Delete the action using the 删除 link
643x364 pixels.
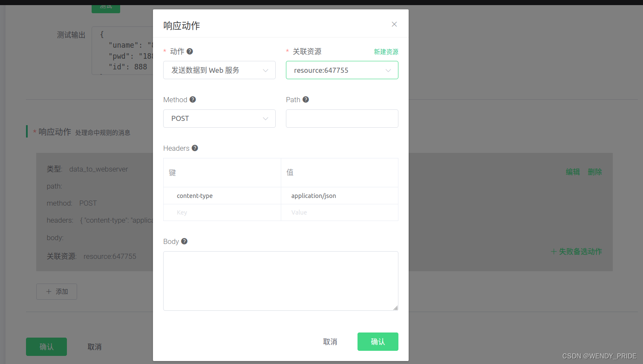click(x=594, y=172)
